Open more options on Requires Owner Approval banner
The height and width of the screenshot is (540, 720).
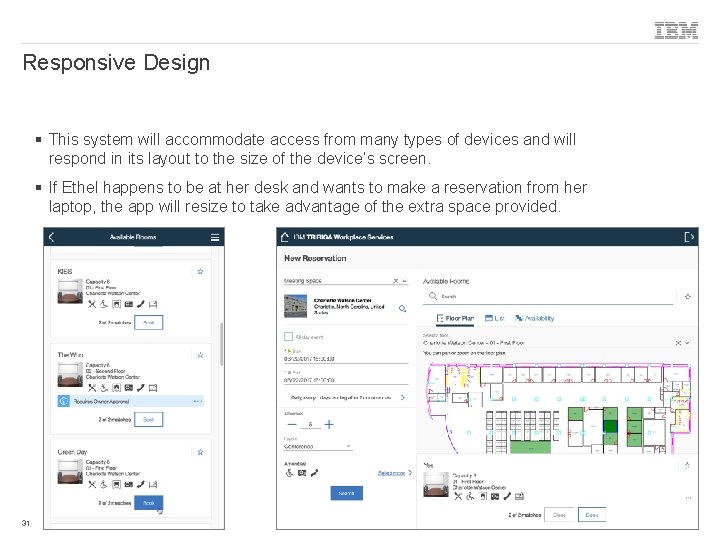(x=197, y=401)
